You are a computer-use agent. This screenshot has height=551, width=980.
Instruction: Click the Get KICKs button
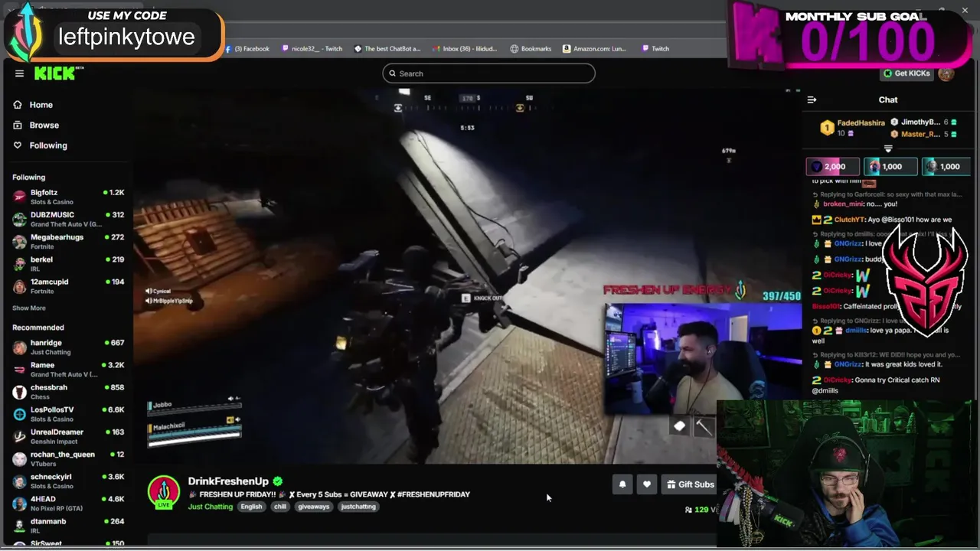pos(906,73)
